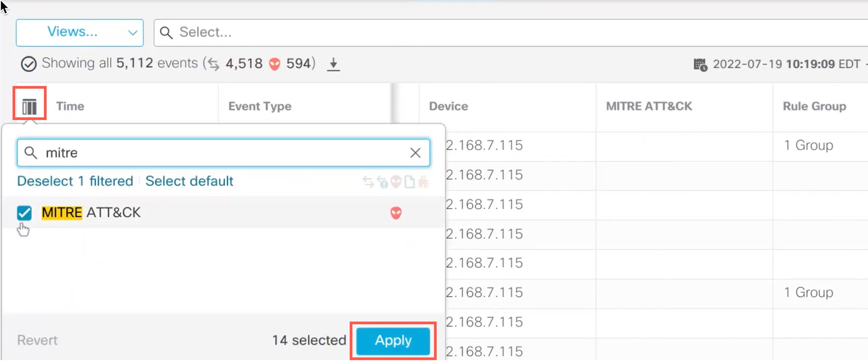Click the faded file filter icon in column picker

pyautogui.click(x=409, y=182)
